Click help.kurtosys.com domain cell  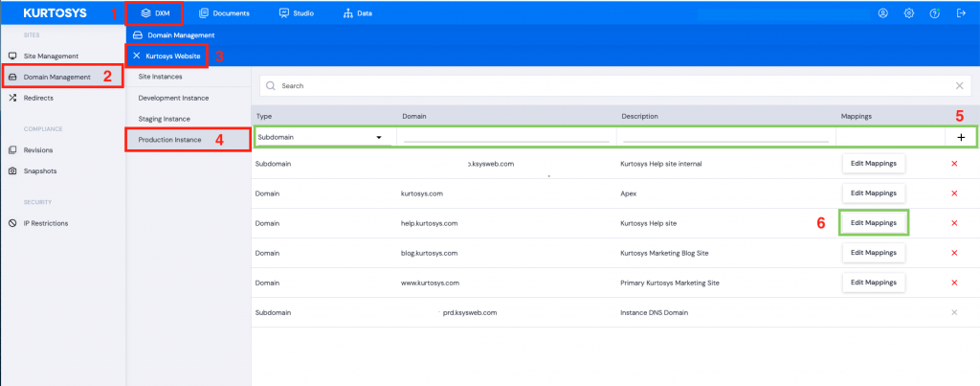(430, 223)
